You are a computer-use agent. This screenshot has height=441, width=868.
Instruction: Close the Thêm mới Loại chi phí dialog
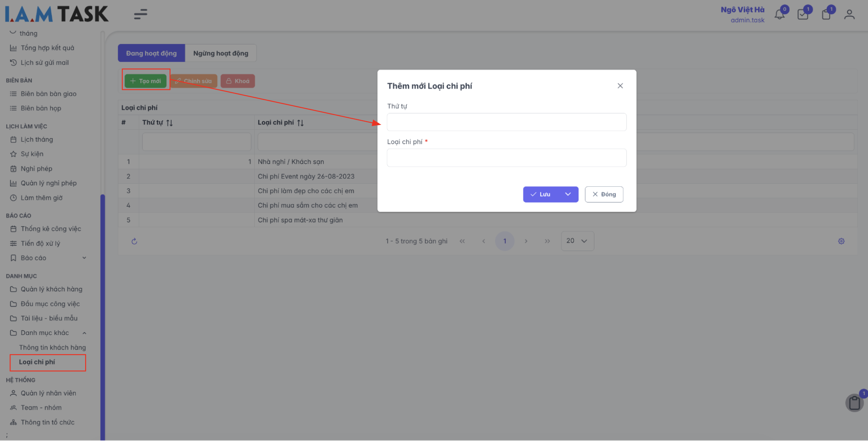click(620, 86)
